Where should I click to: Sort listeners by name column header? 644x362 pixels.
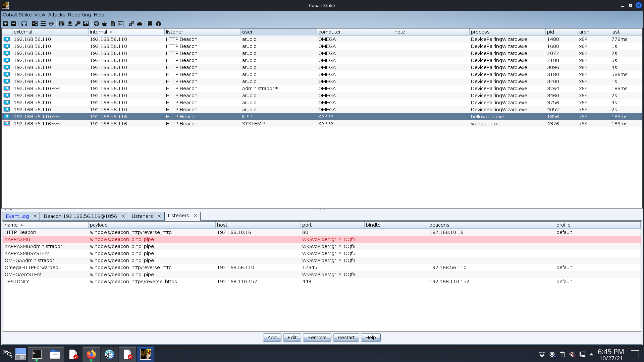(46, 225)
